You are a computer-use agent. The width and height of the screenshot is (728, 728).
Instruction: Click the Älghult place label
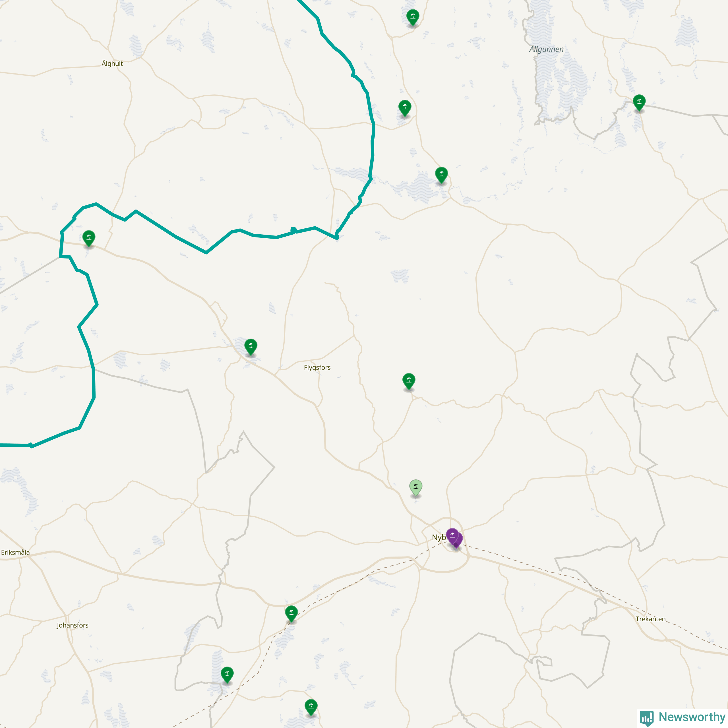click(112, 63)
